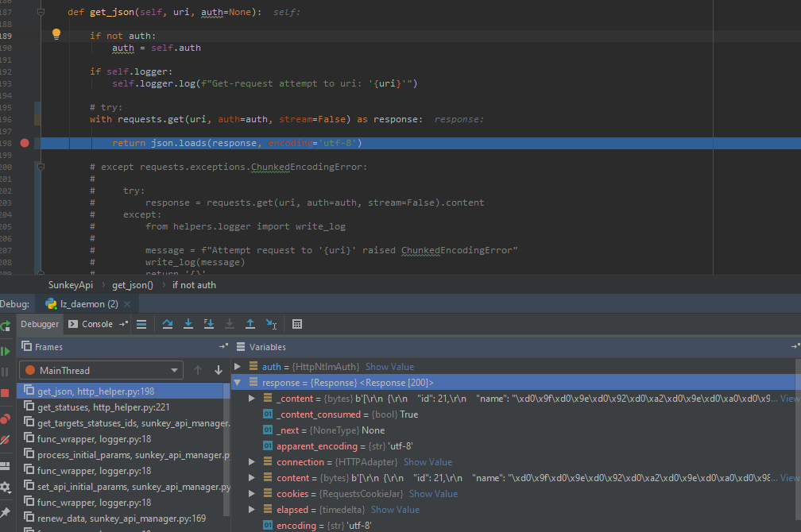
Task: Click Variables panel restore icon
Action: coord(795,347)
